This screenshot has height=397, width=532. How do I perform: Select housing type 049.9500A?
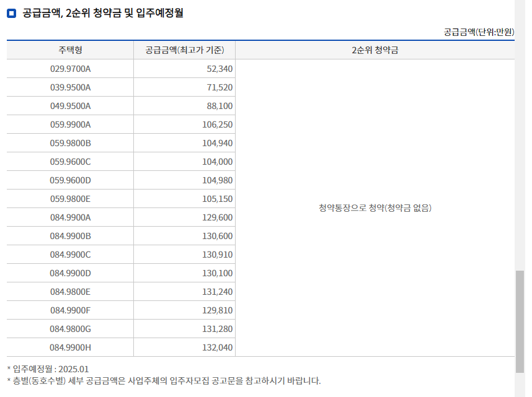[70, 106]
